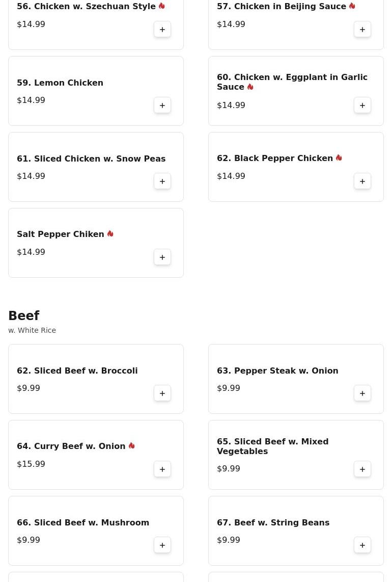Open the Lemon Chicken item title
Viewport: 392px width, 582px height.
[x=60, y=83]
